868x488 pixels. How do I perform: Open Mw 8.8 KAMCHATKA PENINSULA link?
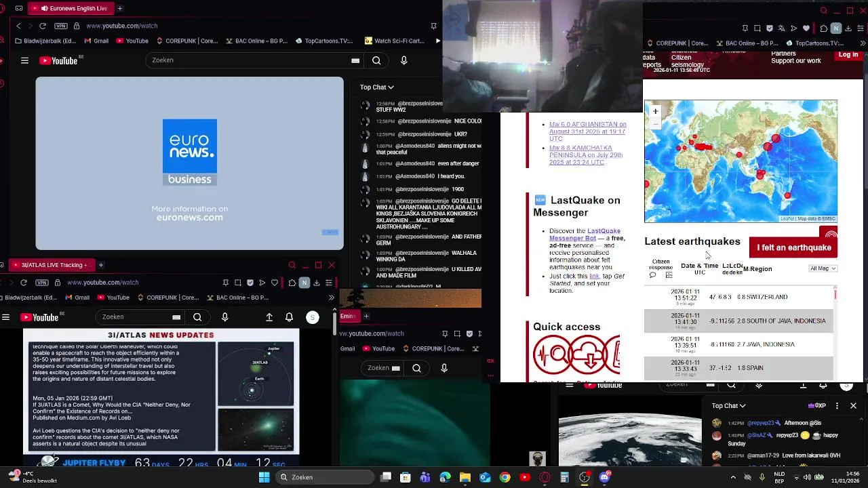click(x=586, y=155)
